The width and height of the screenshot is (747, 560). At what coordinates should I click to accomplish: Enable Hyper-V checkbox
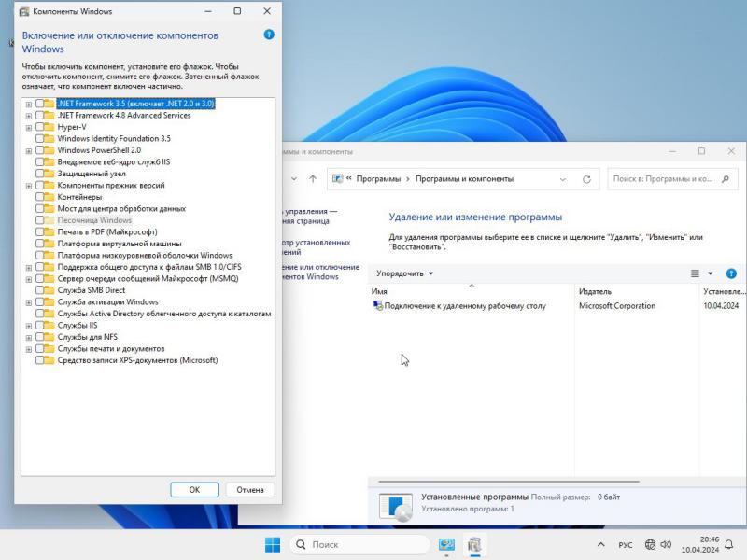click(39, 127)
